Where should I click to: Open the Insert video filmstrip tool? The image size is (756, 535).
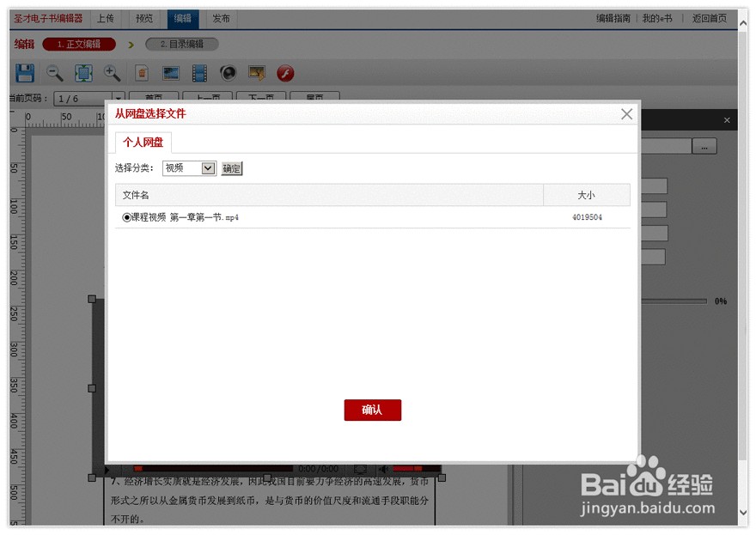point(198,73)
